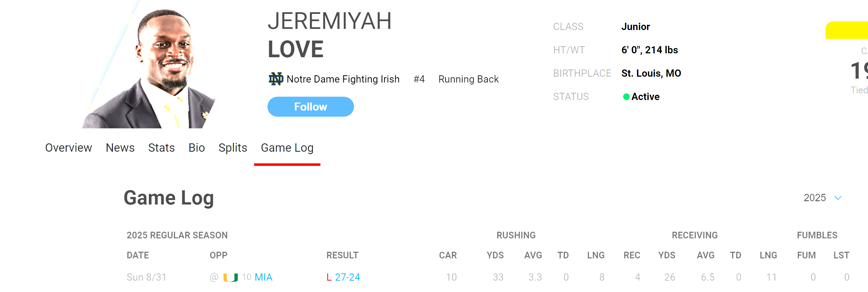The height and width of the screenshot is (292, 868).
Task: Open the News tab
Action: click(120, 148)
